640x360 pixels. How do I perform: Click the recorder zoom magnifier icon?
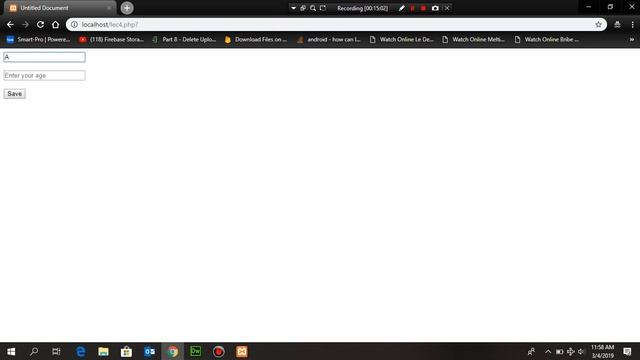(313, 8)
